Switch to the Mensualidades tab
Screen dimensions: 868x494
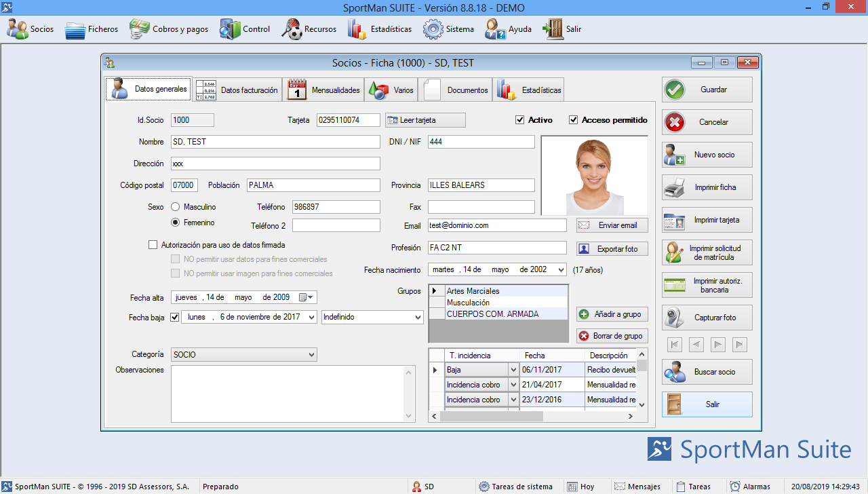point(323,90)
